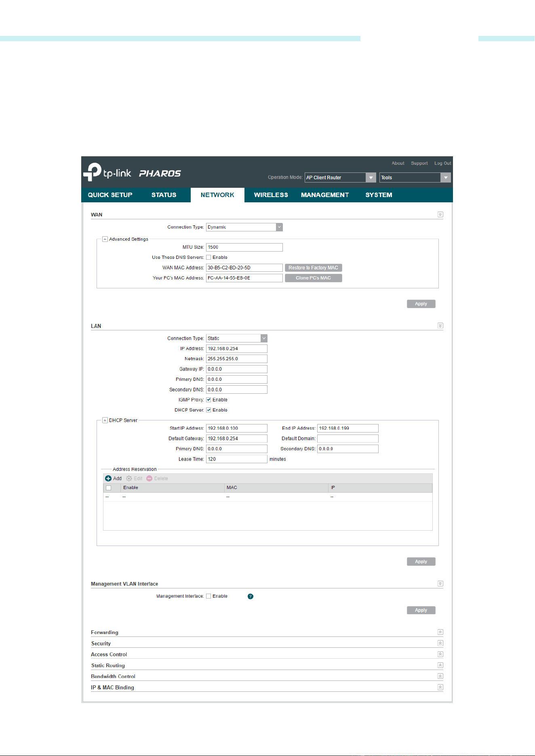Screen dimensions: 535x756
Task: Collapse the DHCP Server group toggle
Action: point(105,420)
